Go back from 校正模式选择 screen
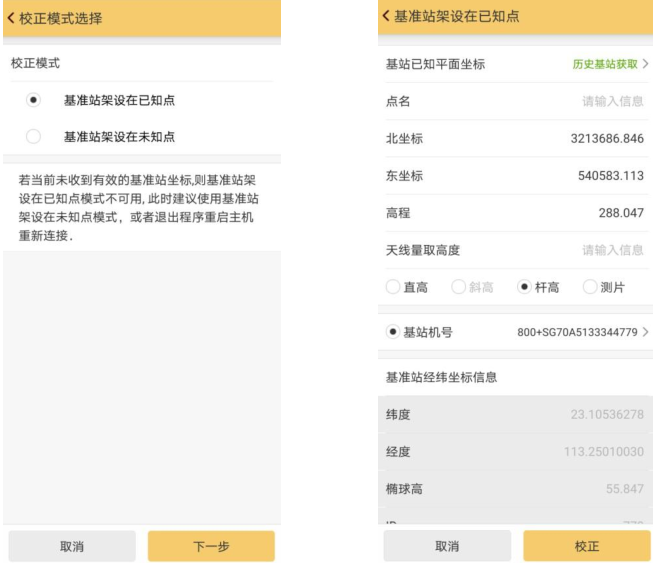The height and width of the screenshot is (563, 653). [12, 18]
